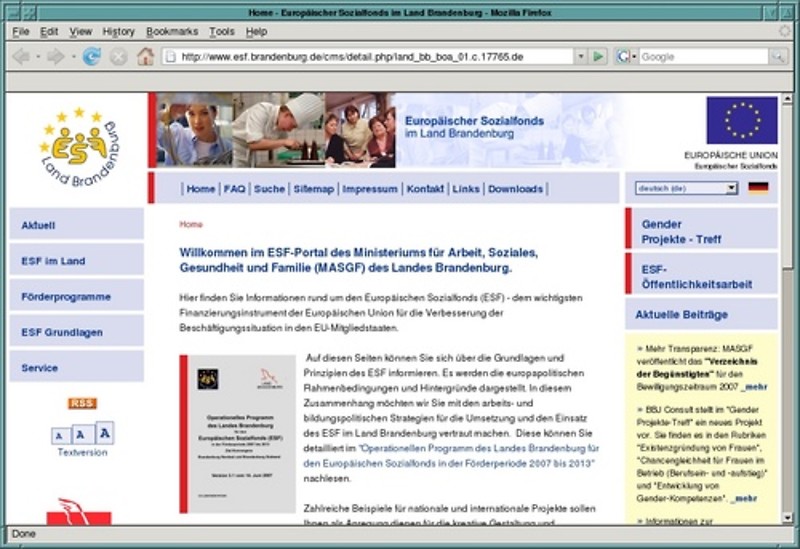This screenshot has height=549, width=800.
Task: Reload the page with the refresh icon
Action: [92, 56]
